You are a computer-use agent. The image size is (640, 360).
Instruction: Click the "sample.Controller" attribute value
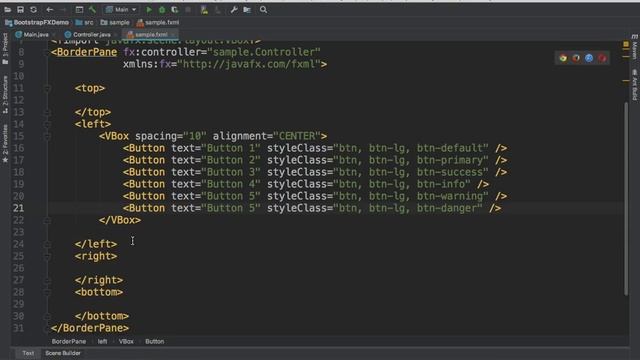click(x=264, y=52)
